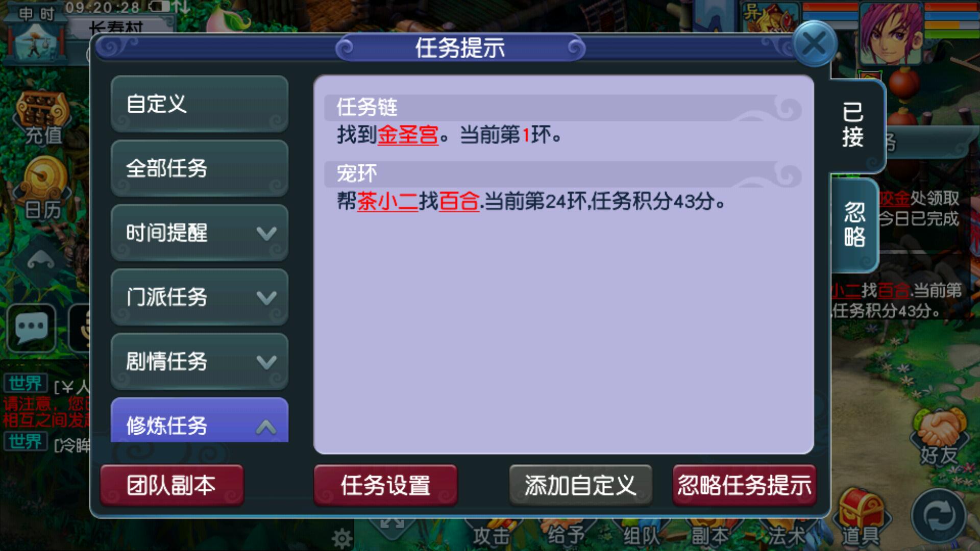Follow the red 金圣宫 link
Screen dimensions: 980x551
pyautogui.click(x=408, y=135)
